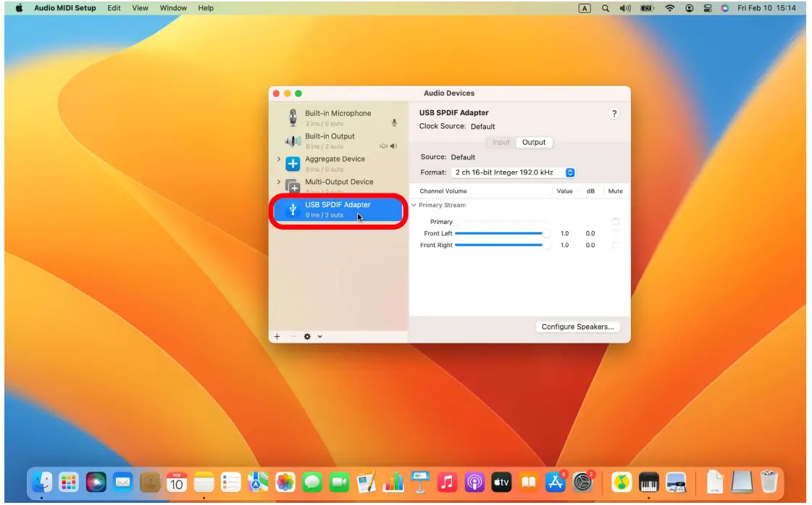Open the Trash in the Dock
812x505 pixels.
[769, 482]
